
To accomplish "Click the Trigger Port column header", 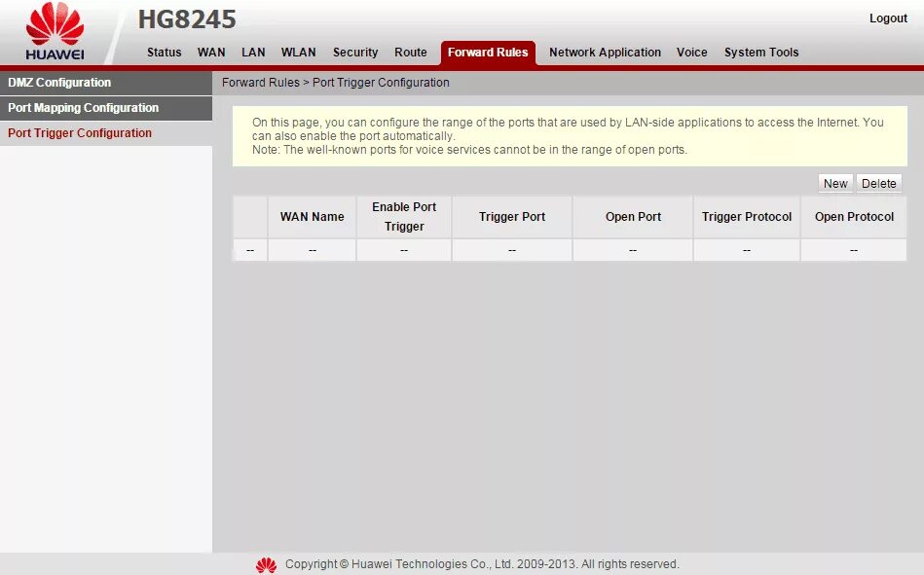I will (x=511, y=217).
